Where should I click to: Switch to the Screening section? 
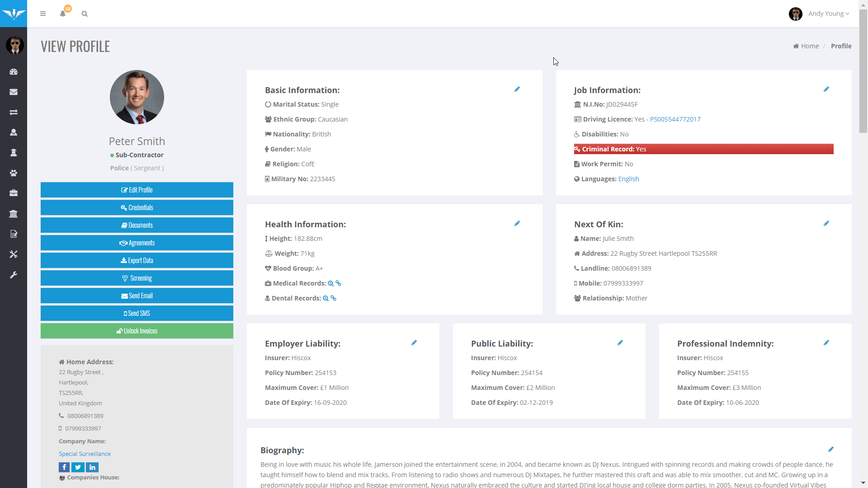[137, 278]
